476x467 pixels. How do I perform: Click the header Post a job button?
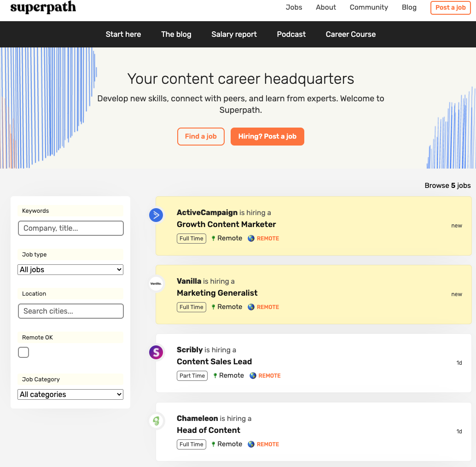pyautogui.click(x=451, y=7)
